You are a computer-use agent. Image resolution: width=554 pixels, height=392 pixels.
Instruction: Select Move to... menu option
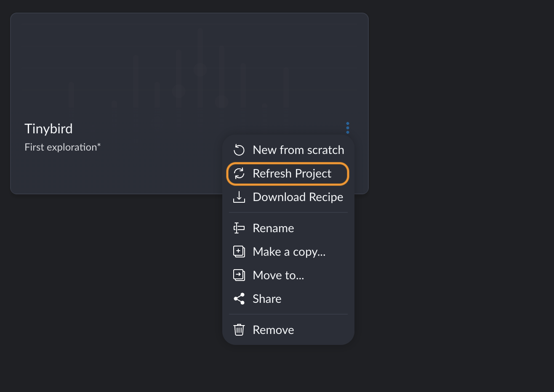click(278, 275)
